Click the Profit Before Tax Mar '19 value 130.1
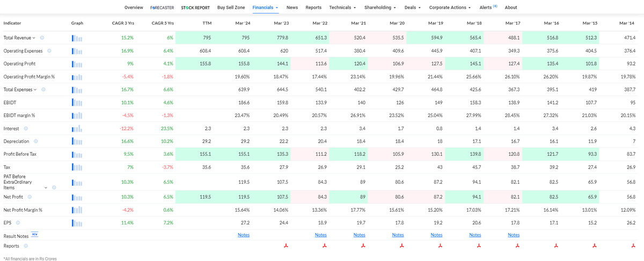644x261 pixels. (436, 154)
